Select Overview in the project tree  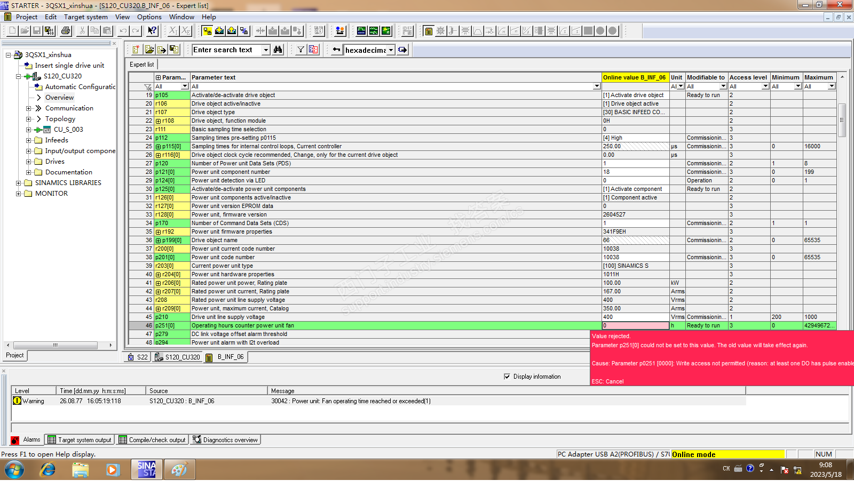point(59,98)
